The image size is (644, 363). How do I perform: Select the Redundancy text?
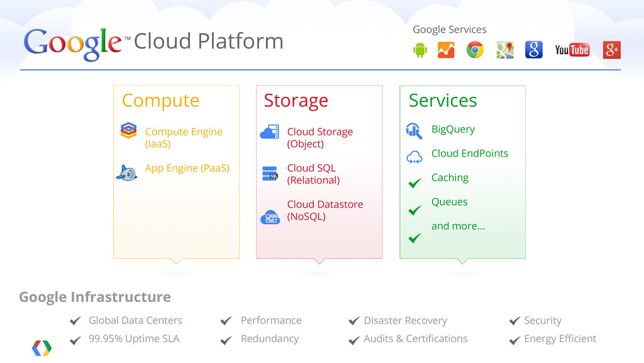click(270, 338)
